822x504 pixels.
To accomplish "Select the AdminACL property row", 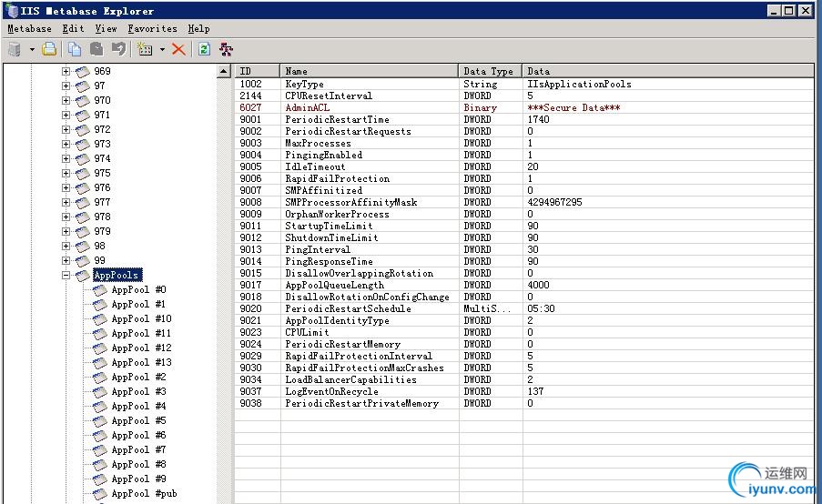I will 524,107.
